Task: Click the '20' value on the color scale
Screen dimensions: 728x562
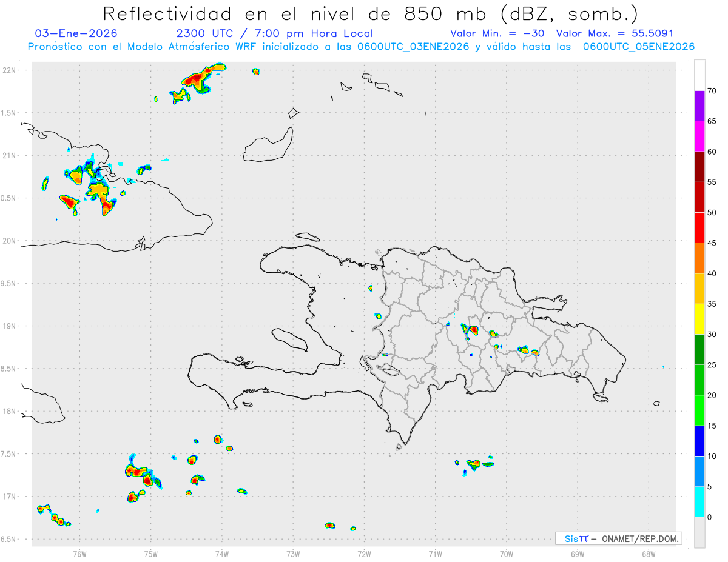Action: pyautogui.click(x=712, y=396)
